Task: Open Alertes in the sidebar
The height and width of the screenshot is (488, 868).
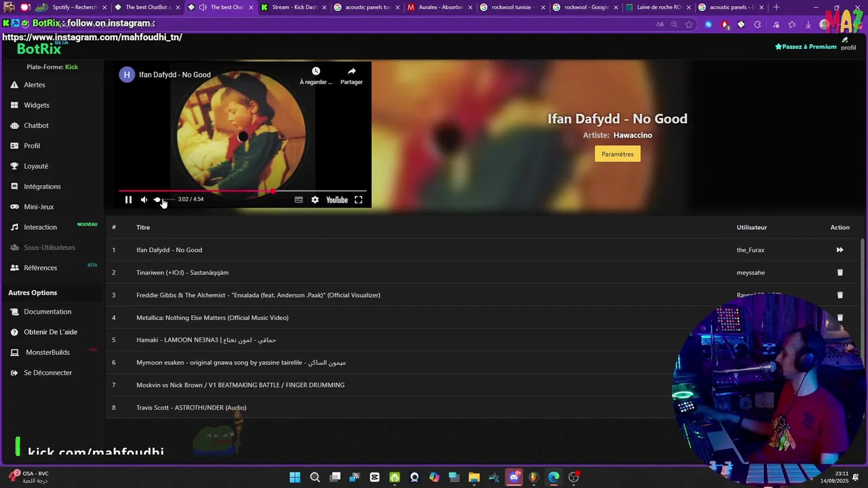Action: click(35, 85)
